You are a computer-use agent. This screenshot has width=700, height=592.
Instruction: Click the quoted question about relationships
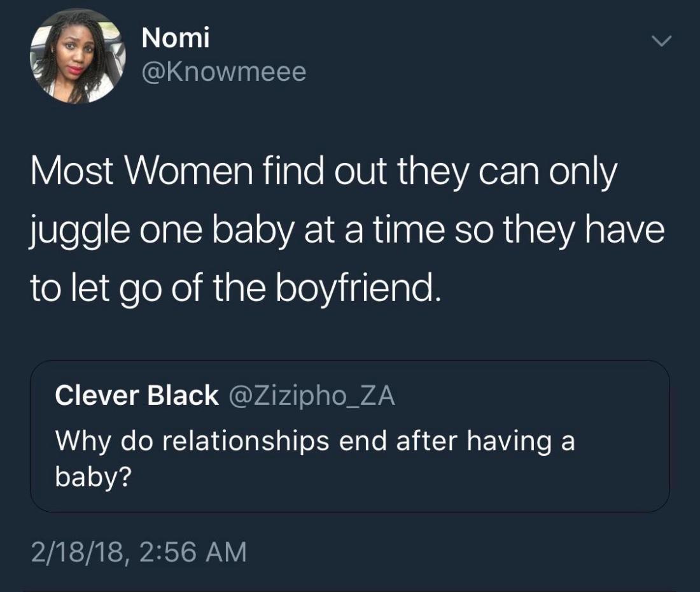tap(315, 441)
